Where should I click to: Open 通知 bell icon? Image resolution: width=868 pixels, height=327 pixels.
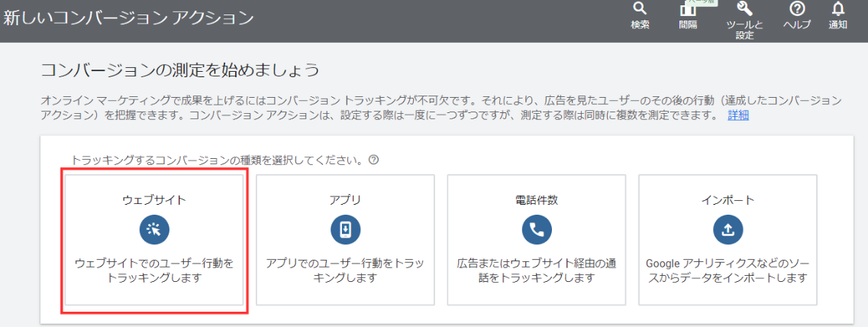tap(838, 8)
